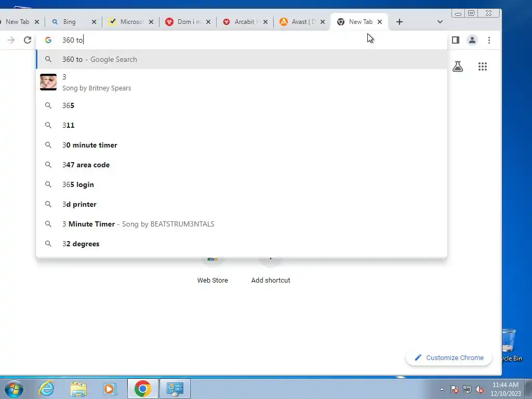Open Chrome's three-dot menu
Viewport: 532px width, 399px height.
click(x=489, y=40)
